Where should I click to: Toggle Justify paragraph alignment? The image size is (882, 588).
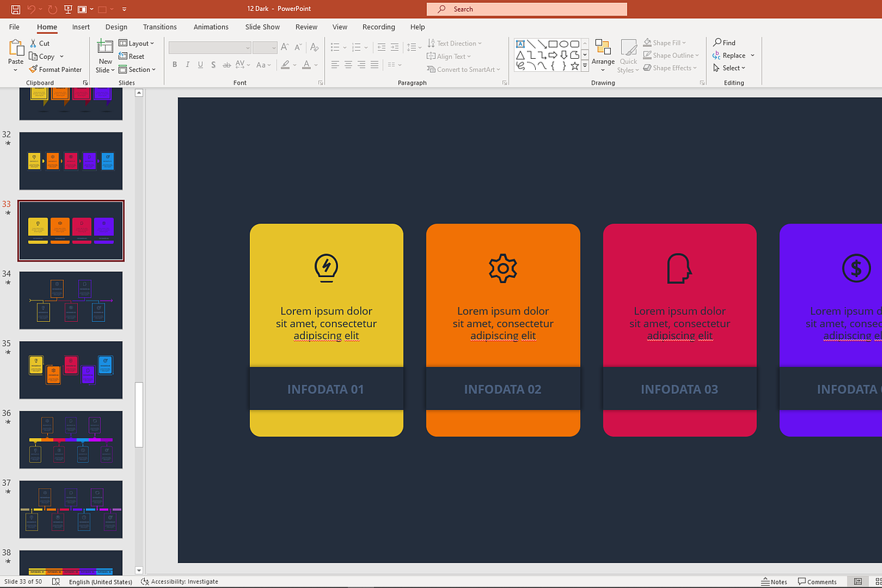[x=374, y=65]
